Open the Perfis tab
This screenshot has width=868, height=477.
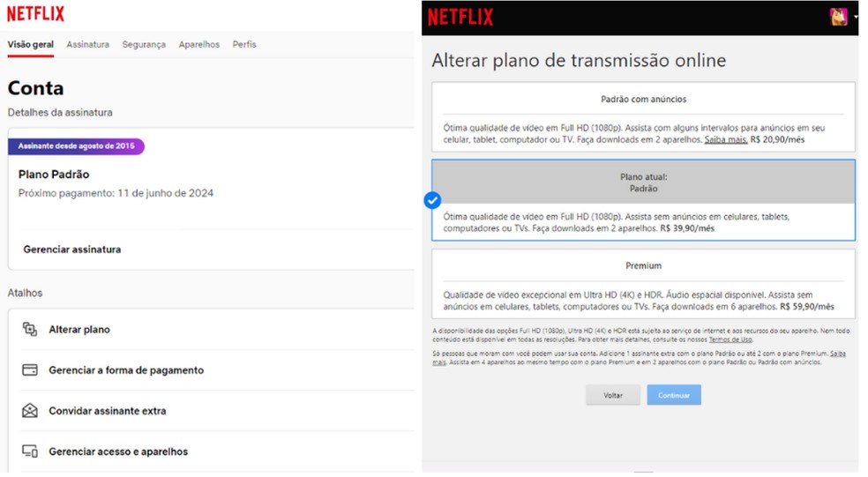point(244,44)
